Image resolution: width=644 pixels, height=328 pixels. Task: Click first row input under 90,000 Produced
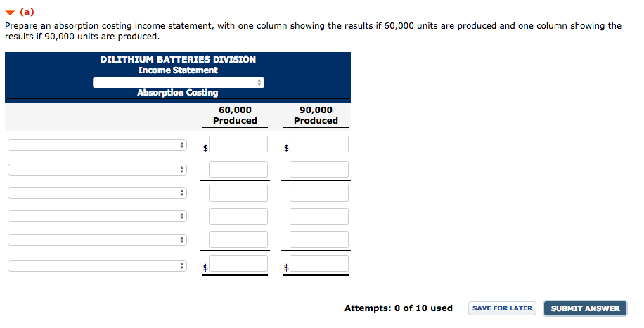[319, 145]
